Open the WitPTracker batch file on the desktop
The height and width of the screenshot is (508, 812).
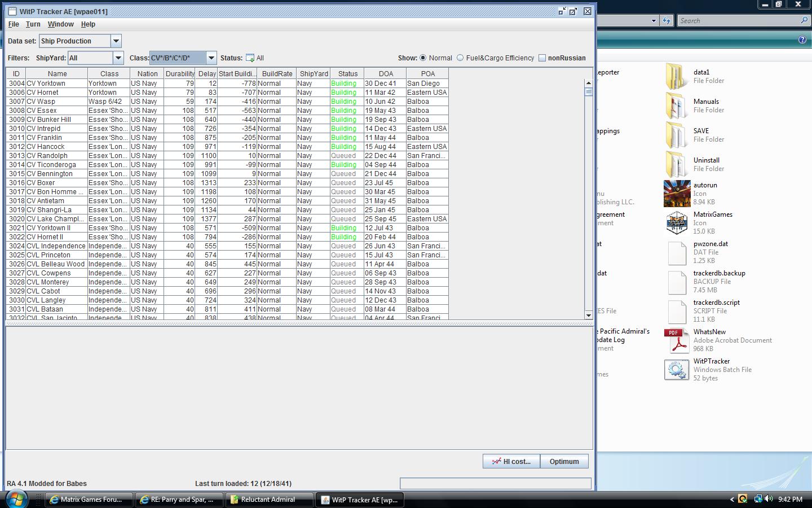pyautogui.click(x=677, y=370)
